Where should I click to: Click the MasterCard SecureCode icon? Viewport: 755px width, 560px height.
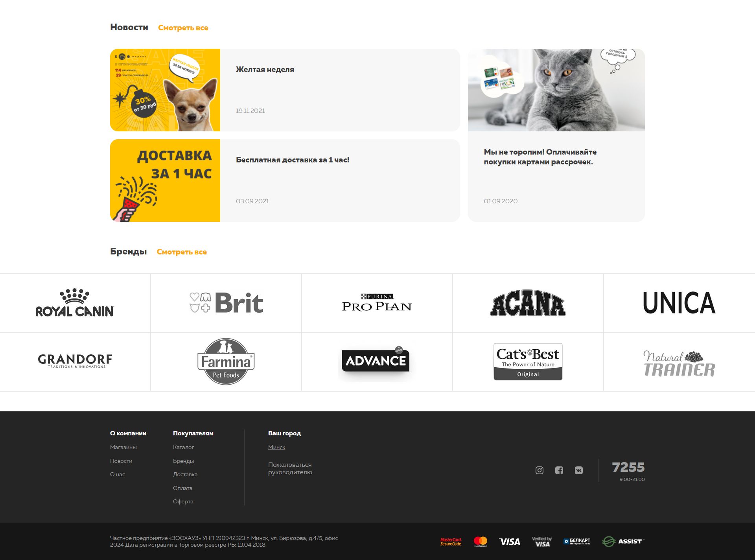451,542
